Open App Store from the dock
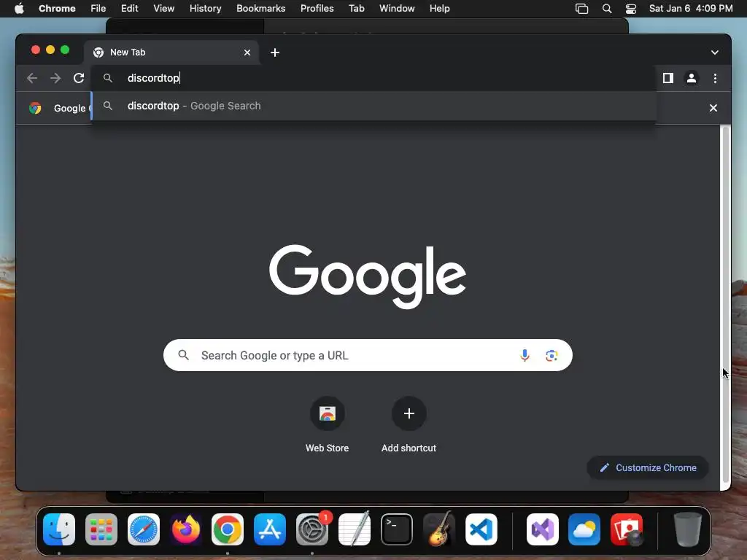 pos(270,529)
